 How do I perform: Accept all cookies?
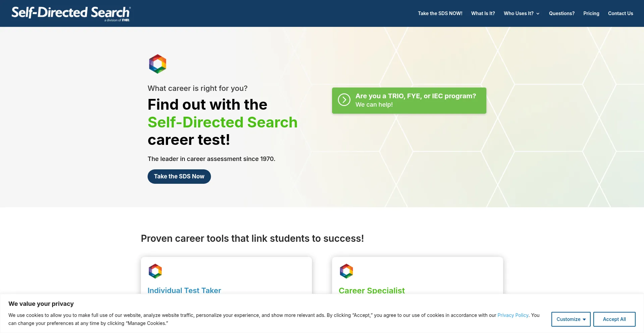pos(614,319)
